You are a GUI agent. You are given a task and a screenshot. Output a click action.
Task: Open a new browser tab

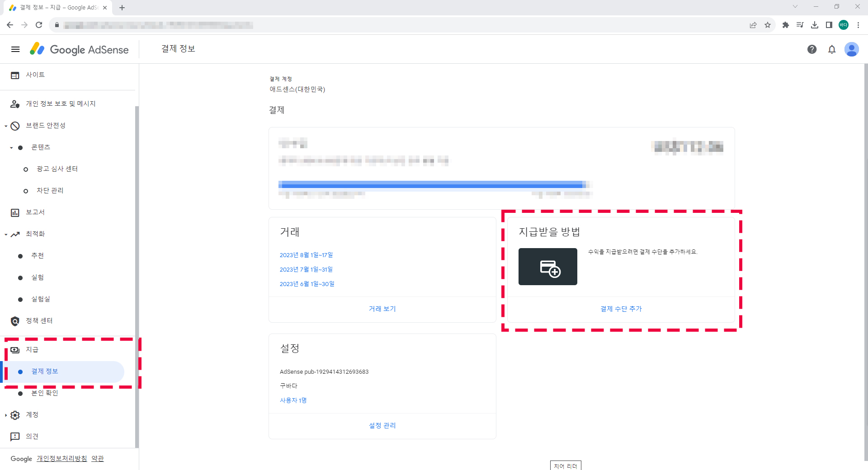coord(122,7)
